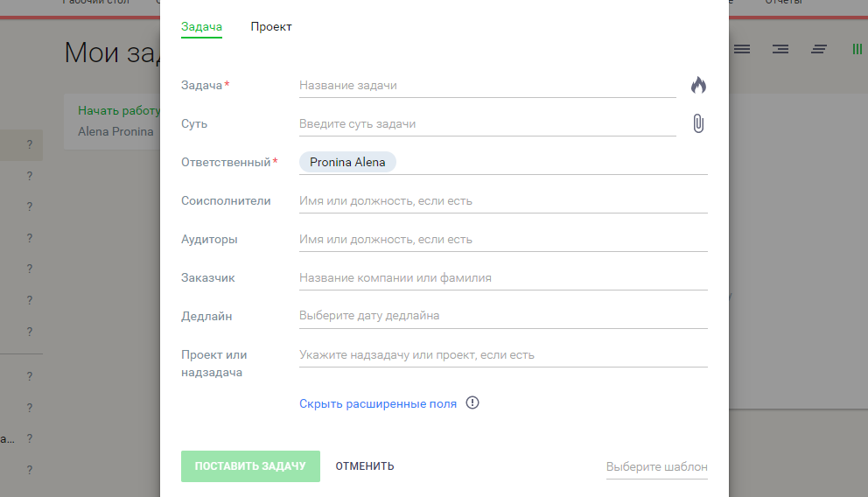The height and width of the screenshot is (497, 868).
Task: Attach a file using the paperclip icon
Action: tap(697, 123)
